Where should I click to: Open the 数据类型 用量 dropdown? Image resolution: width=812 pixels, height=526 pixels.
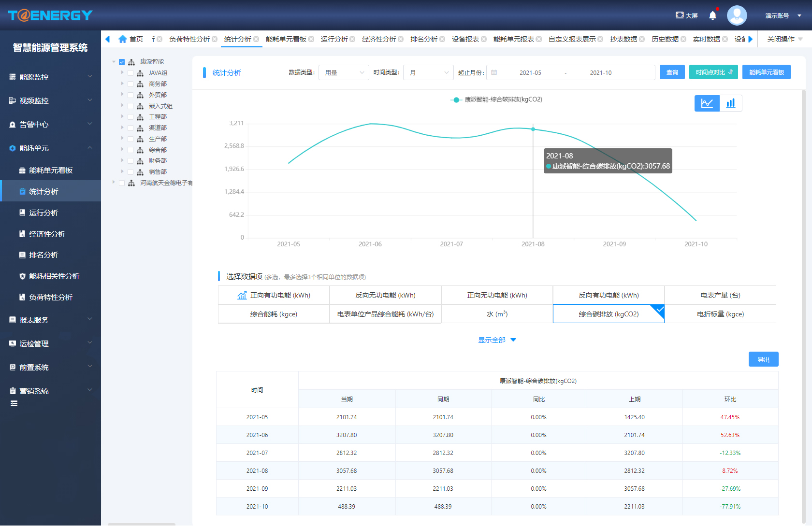pos(344,72)
